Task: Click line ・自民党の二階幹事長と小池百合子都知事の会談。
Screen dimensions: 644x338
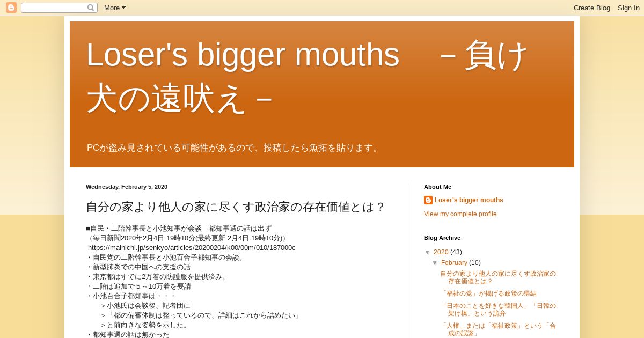Action: coord(166,258)
